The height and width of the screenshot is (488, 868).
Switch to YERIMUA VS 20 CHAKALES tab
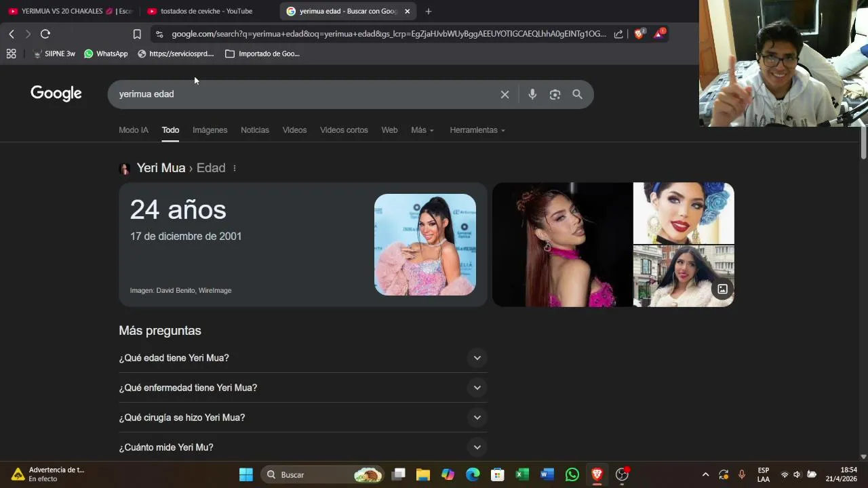[70, 11]
